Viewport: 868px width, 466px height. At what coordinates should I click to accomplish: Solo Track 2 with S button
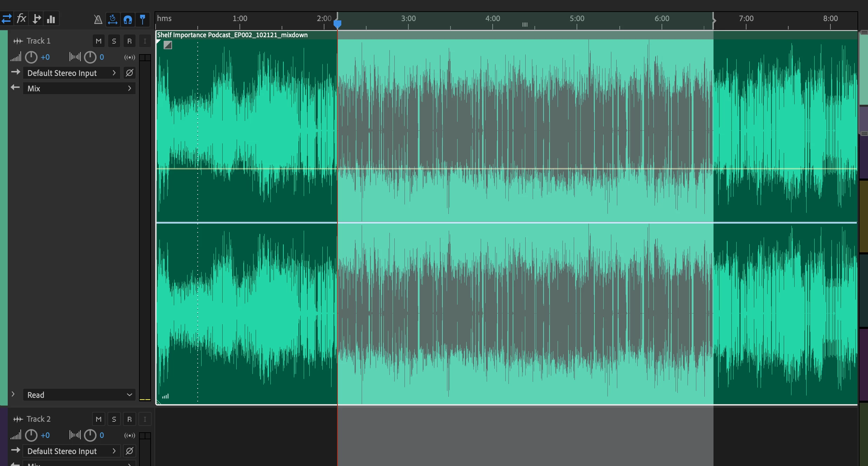coord(114,419)
